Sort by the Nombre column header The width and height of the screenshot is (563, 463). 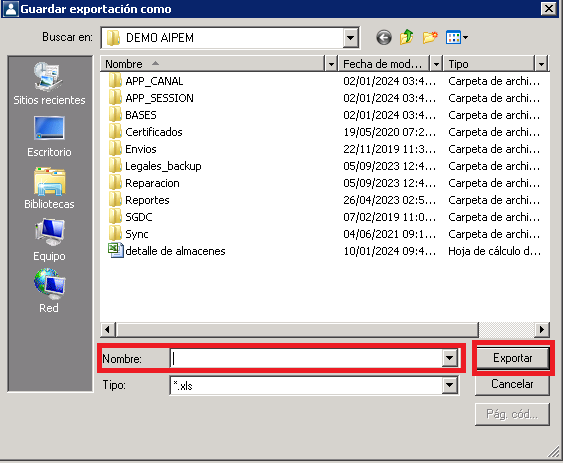click(213, 64)
